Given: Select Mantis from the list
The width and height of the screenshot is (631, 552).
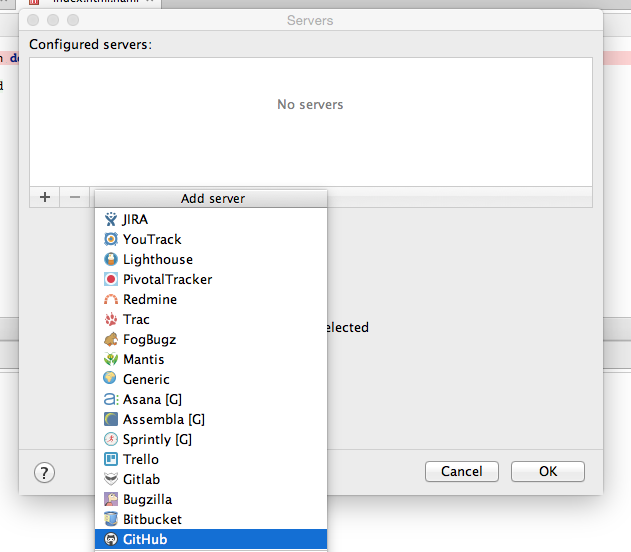Looking at the screenshot, I should click(x=211, y=359).
